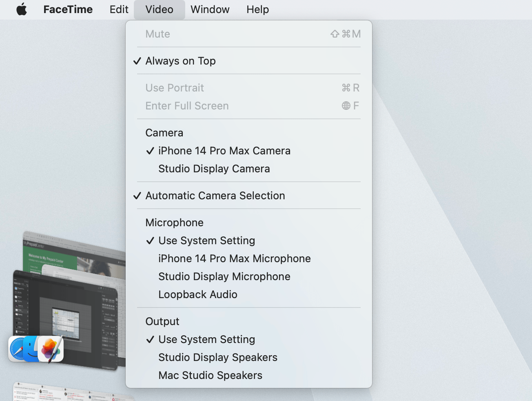Screen dimensions: 532x401
Task: Toggle Always on Top
Action: click(249, 61)
